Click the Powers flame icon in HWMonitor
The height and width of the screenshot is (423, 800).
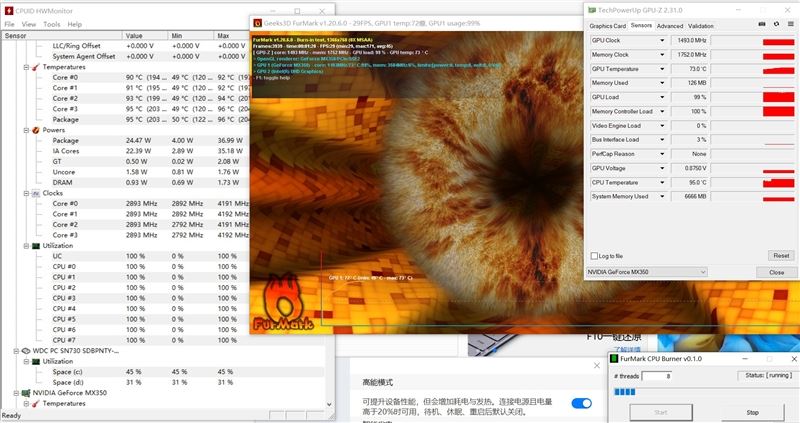[x=36, y=130]
